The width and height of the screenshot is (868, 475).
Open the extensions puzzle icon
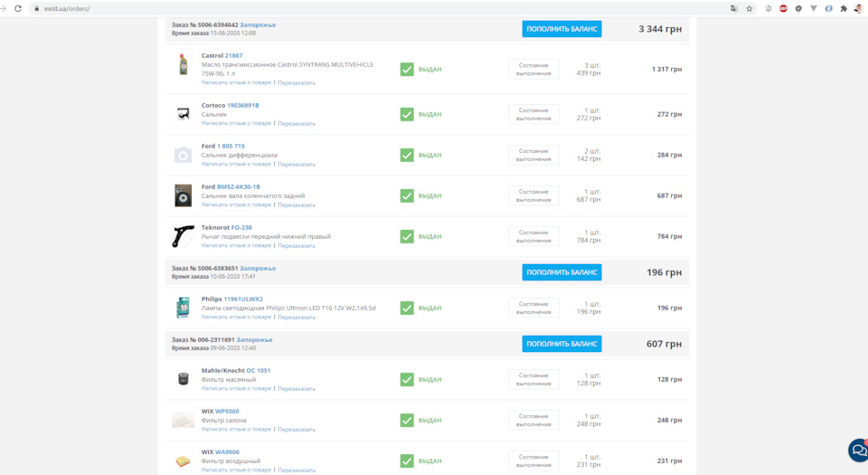[844, 8]
